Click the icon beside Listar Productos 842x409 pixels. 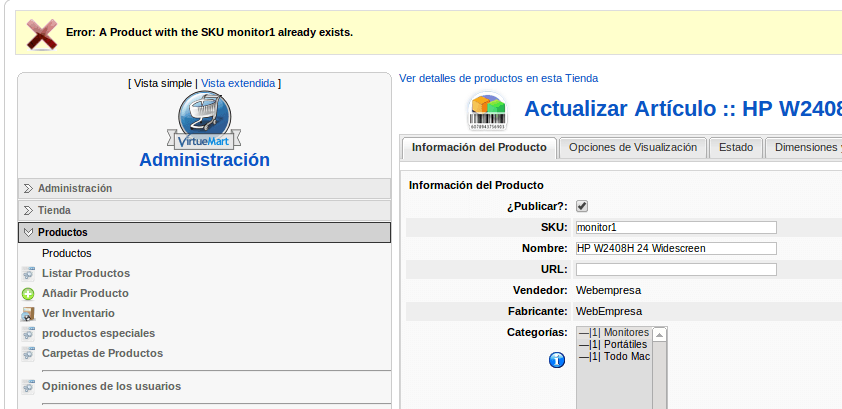point(28,274)
